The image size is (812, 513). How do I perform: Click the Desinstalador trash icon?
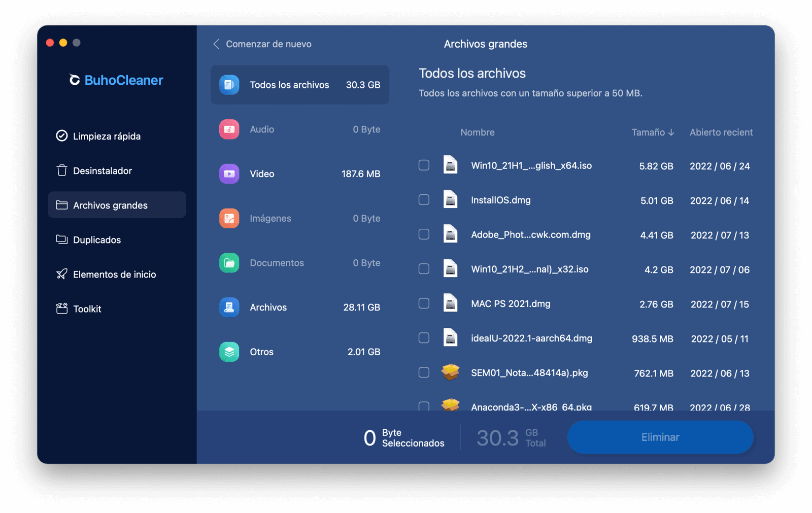[61, 170]
